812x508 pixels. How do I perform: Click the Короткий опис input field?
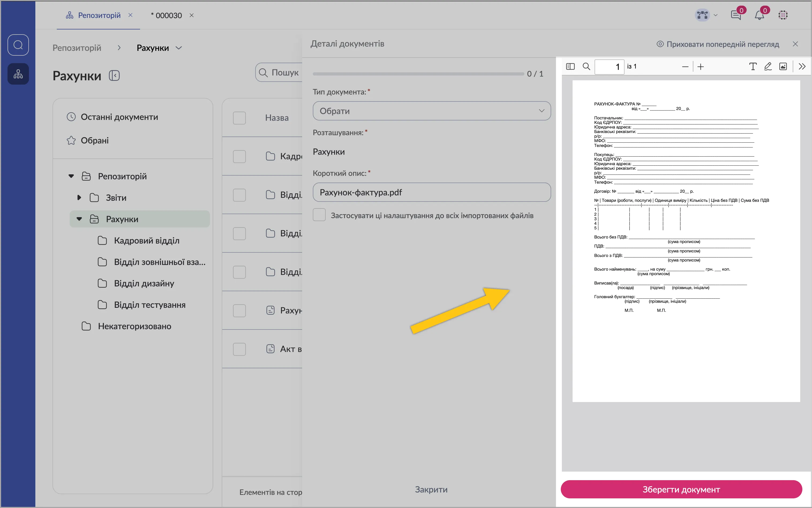pos(431,192)
